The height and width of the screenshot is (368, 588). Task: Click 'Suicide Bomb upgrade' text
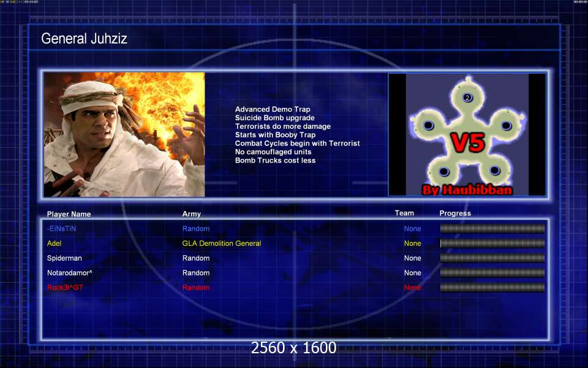click(275, 118)
